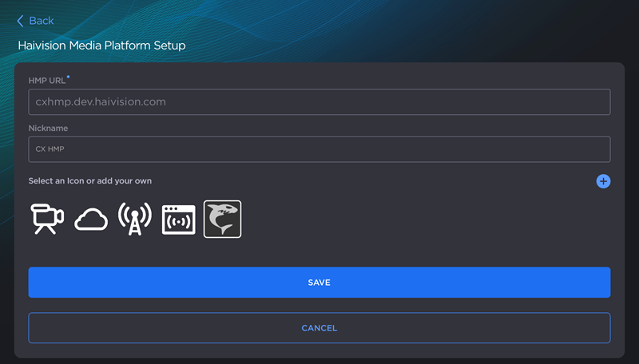The height and width of the screenshot is (364, 639).
Task: Select the browser window streaming icon
Action: pyautogui.click(x=178, y=220)
